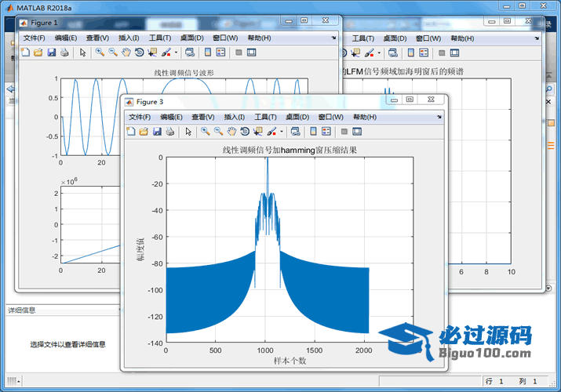Toggle Zoom In mode in Figure 3

coord(206,132)
